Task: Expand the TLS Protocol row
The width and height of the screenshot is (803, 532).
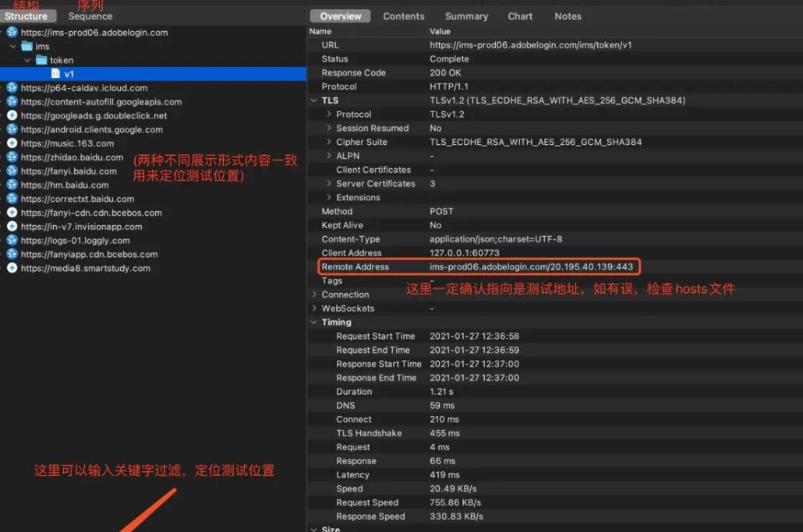Action: (x=329, y=114)
